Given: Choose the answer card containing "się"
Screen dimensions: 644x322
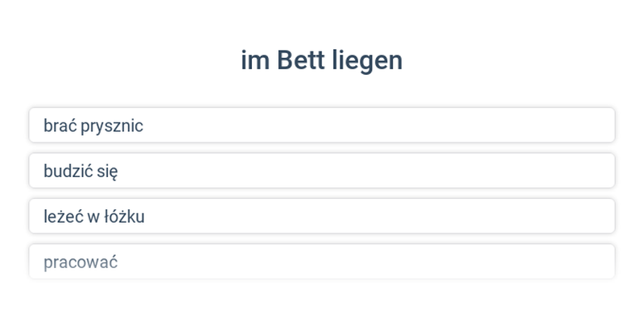Looking at the screenshot, I should 322,171.
